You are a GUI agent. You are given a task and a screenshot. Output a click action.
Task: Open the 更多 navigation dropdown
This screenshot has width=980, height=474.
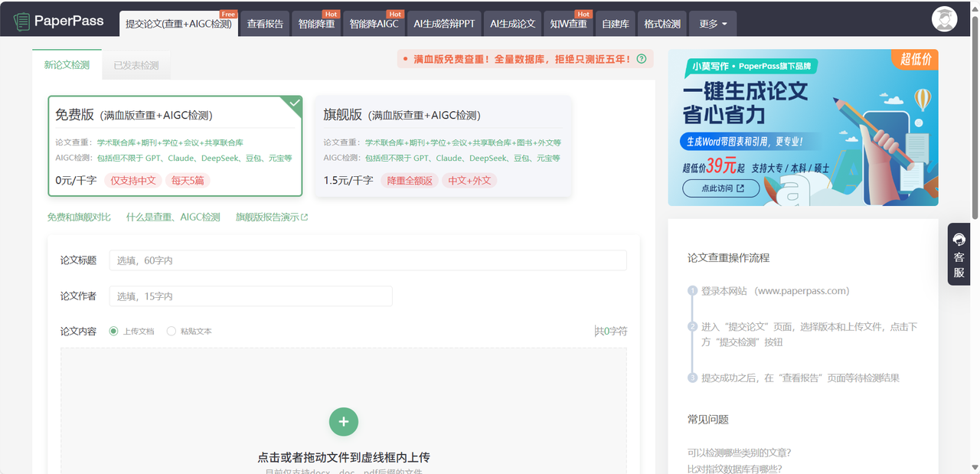[x=712, y=24]
